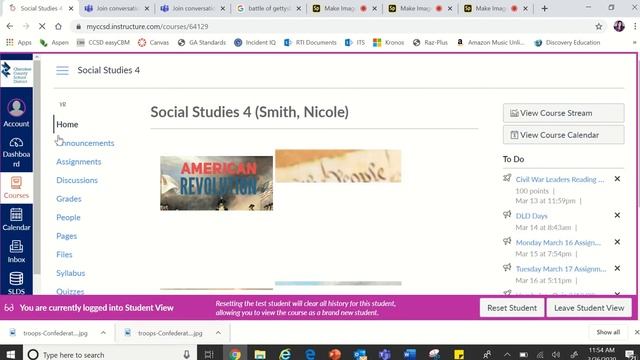Open Kronos bookmark
This screenshot has height=360, width=640.
(389, 42)
